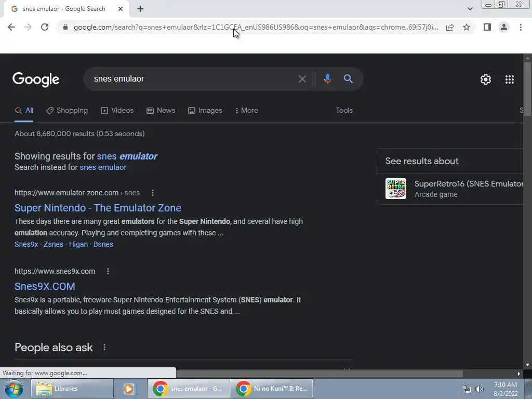The height and width of the screenshot is (399, 532).
Task: Open the share this page icon
Action: [x=450, y=27]
